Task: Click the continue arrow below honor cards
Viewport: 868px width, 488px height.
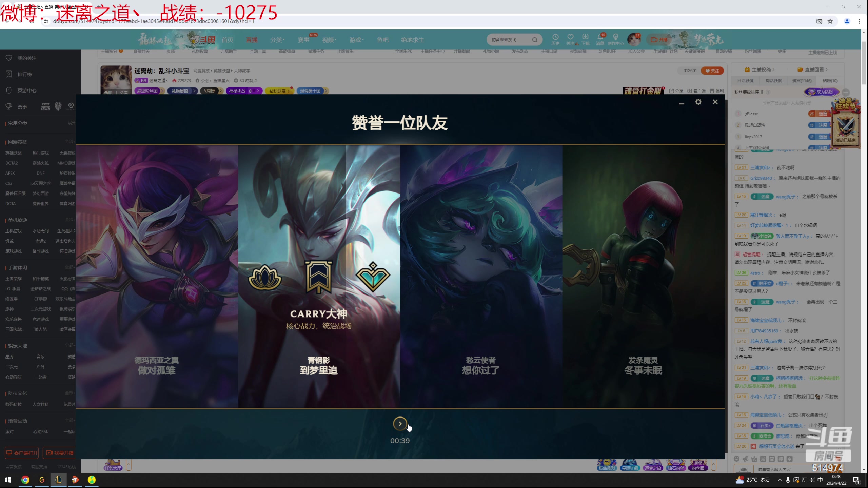Action: tap(400, 424)
